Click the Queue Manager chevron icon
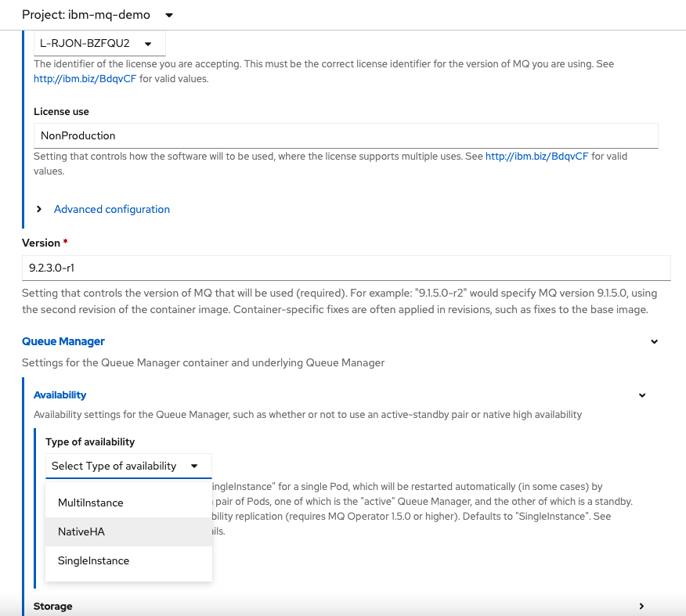 click(655, 341)
